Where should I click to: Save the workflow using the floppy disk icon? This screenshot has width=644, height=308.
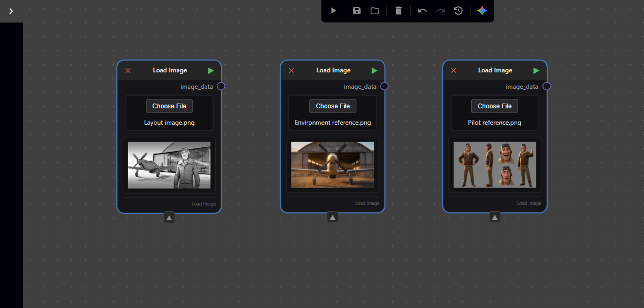(x=357, y=11)
